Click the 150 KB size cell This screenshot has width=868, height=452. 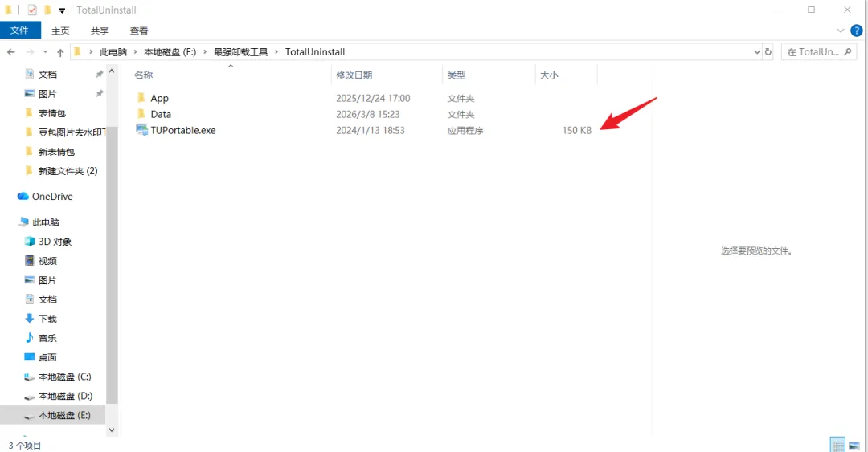tap(577, 131)
